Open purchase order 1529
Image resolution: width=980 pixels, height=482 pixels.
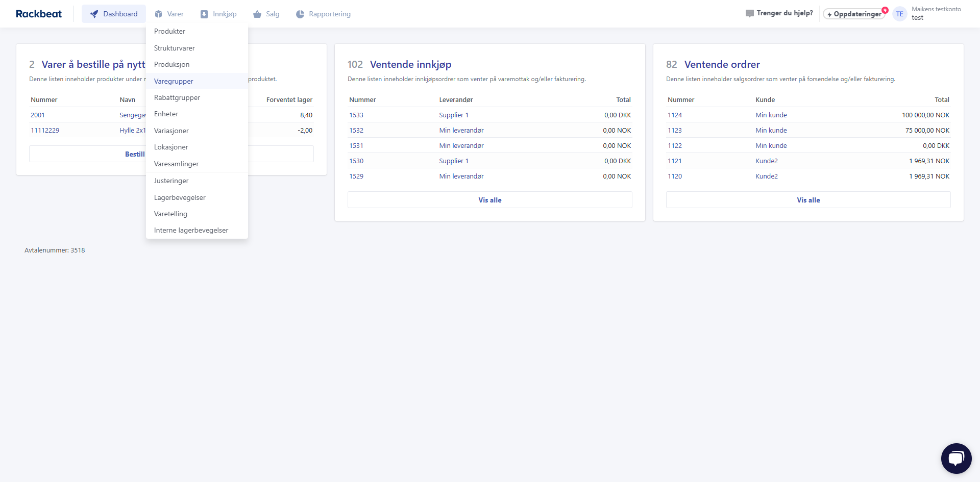coord(356,176)
